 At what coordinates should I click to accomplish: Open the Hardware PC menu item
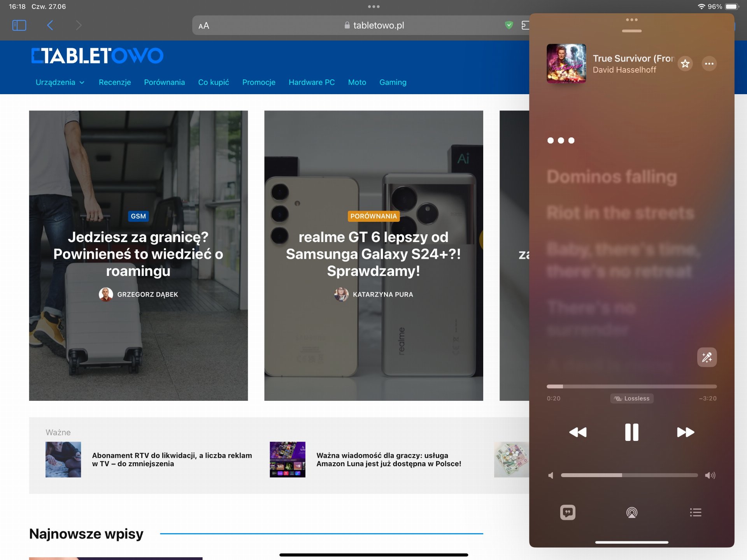point(312,82)
